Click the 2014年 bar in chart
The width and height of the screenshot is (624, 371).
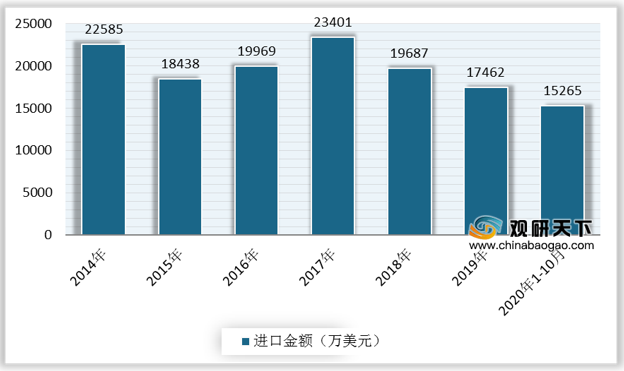(103, 139)
